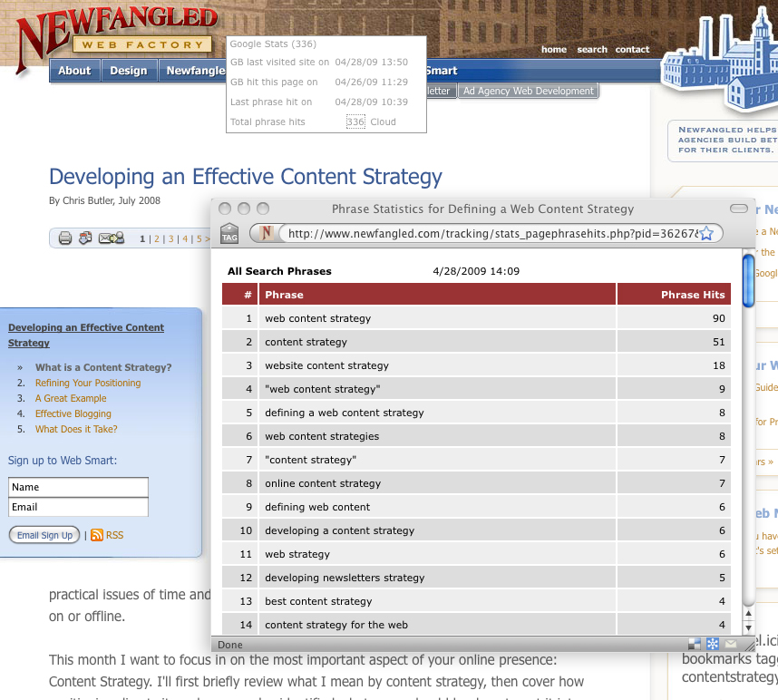Go to the home link in the header
Viewport: 778px width, 700px height.
pos(554,49)
